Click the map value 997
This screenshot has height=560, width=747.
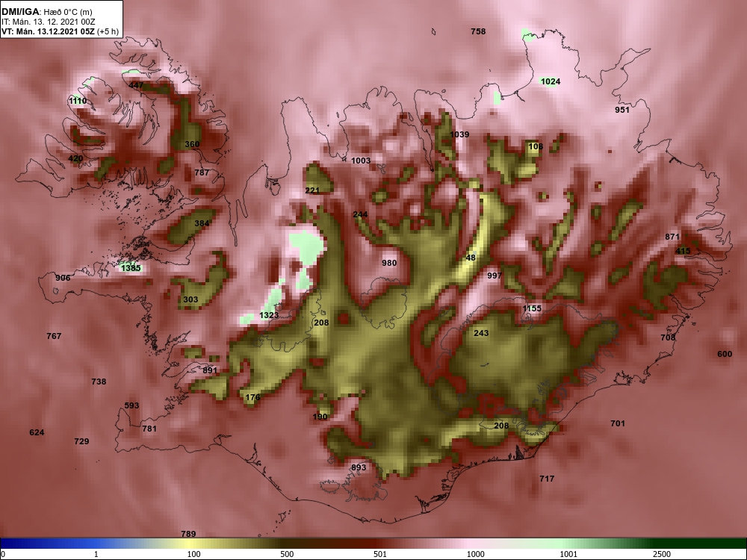(495, 276)
